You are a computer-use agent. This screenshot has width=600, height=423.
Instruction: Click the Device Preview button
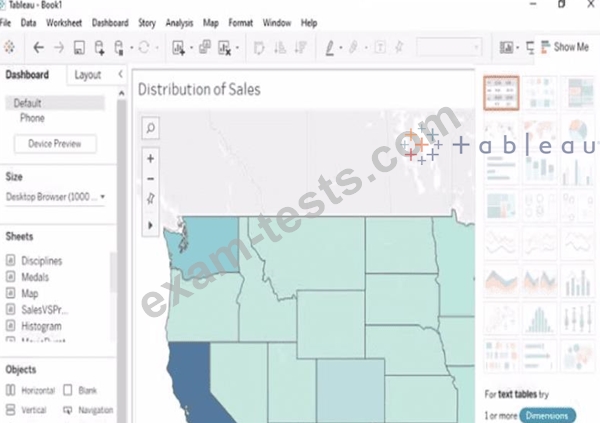pyautogui.click(x=54, y=144)
